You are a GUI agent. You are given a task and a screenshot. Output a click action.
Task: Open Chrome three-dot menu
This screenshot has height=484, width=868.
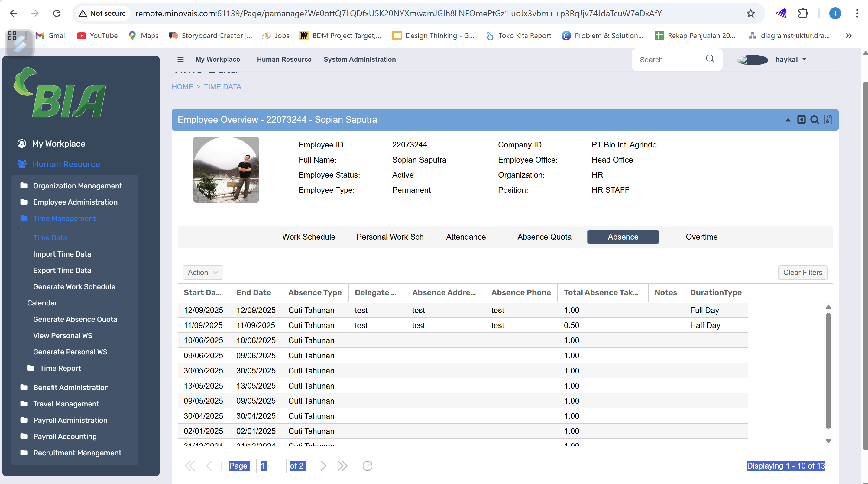click(857, 13)
